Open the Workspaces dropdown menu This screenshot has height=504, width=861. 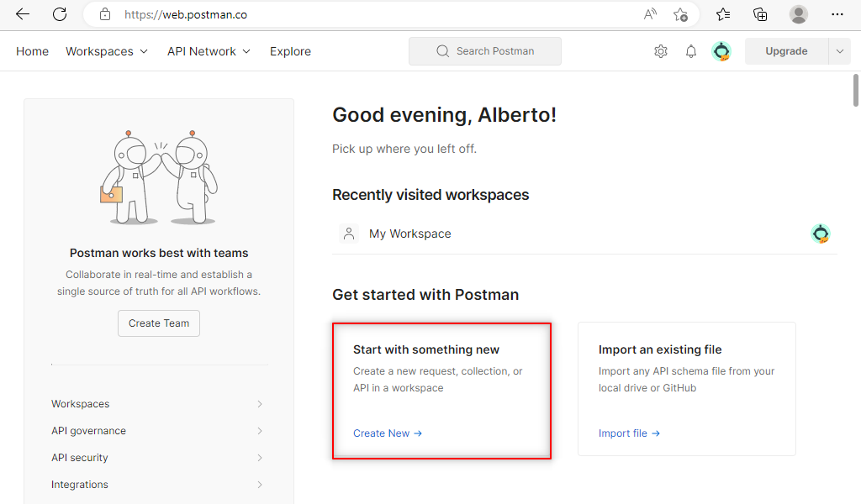tap(107, 51)
